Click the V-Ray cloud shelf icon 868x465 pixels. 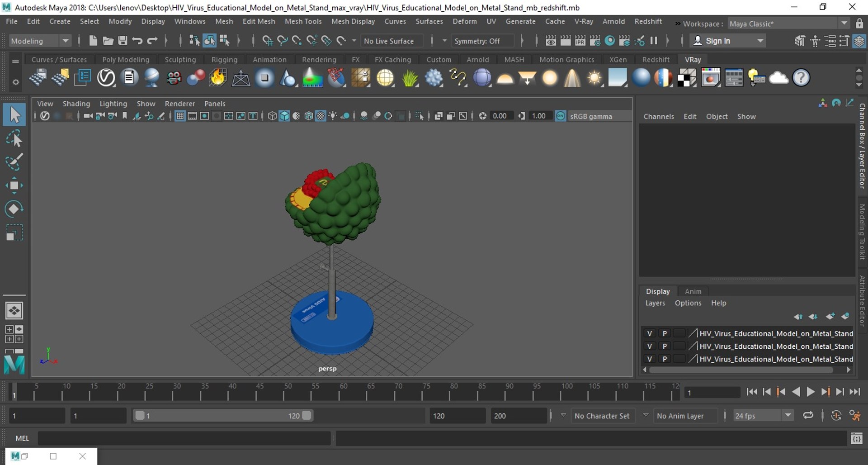click(778, 78)
